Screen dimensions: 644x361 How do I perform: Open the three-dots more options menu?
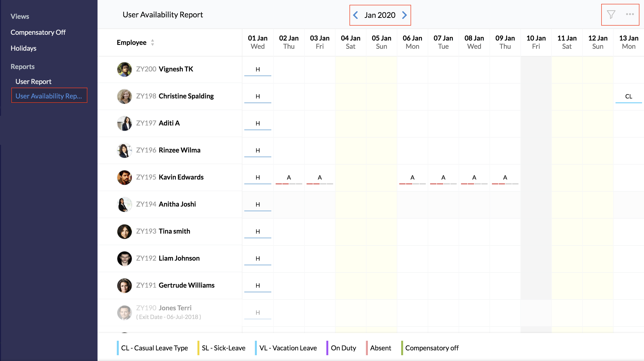click(x=630, y=14)
